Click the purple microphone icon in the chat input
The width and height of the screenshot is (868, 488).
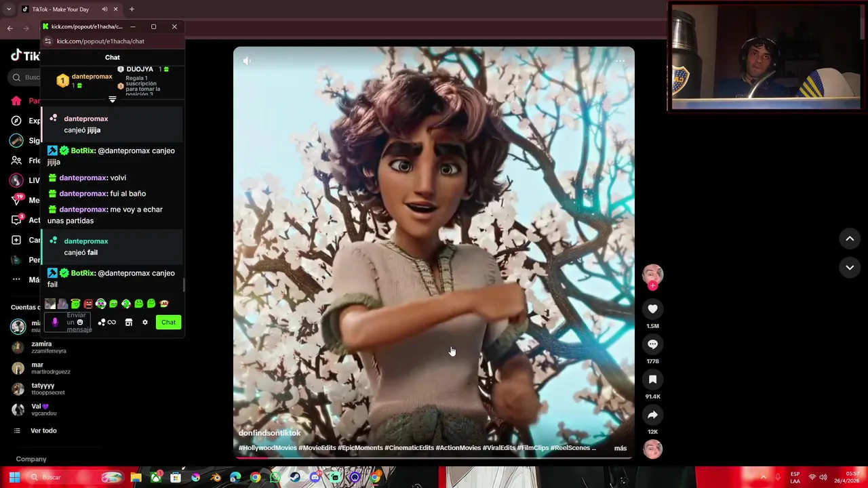click(55, 322)
